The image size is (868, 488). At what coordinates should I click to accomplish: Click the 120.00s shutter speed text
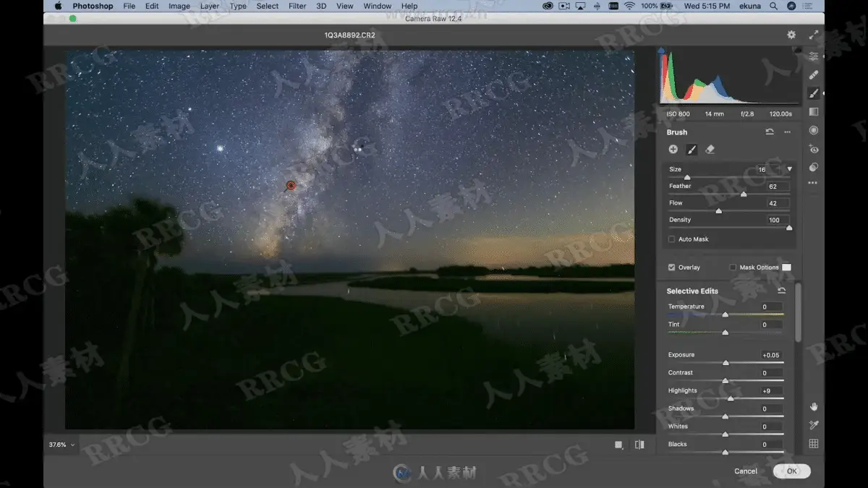coord(780,114)
